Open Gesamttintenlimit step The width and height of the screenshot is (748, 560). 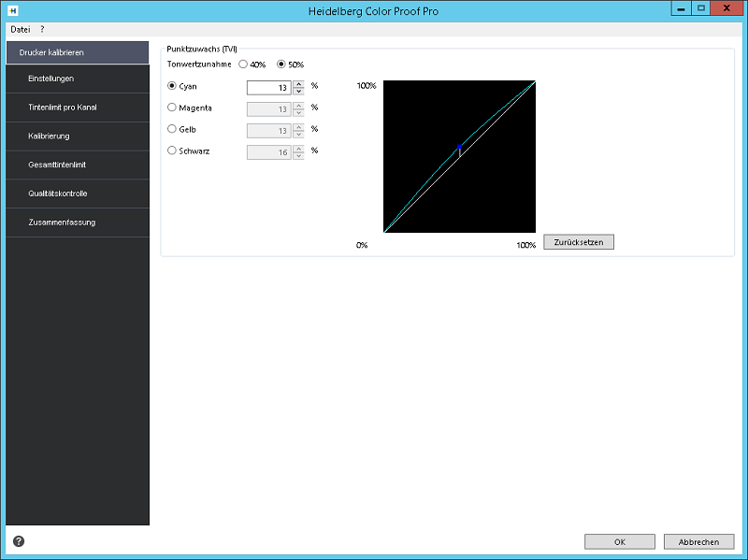pyautogui.click(x=78, y=165)
